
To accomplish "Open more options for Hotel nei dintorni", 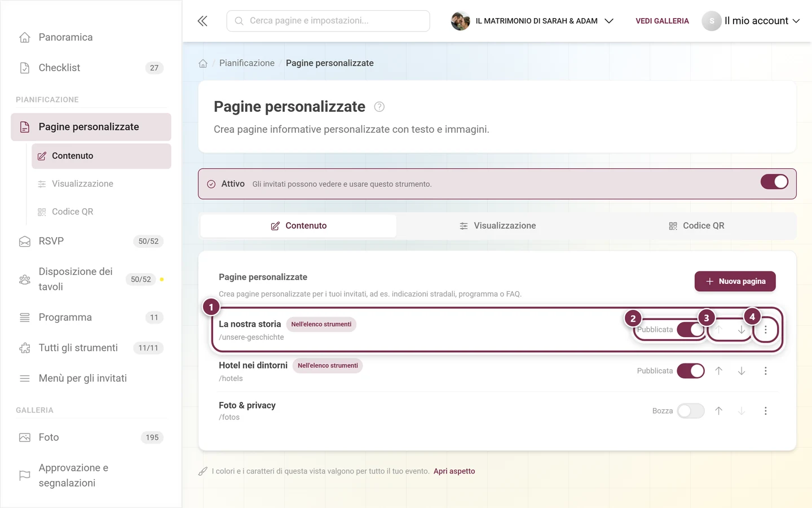I will coord(765,371).
